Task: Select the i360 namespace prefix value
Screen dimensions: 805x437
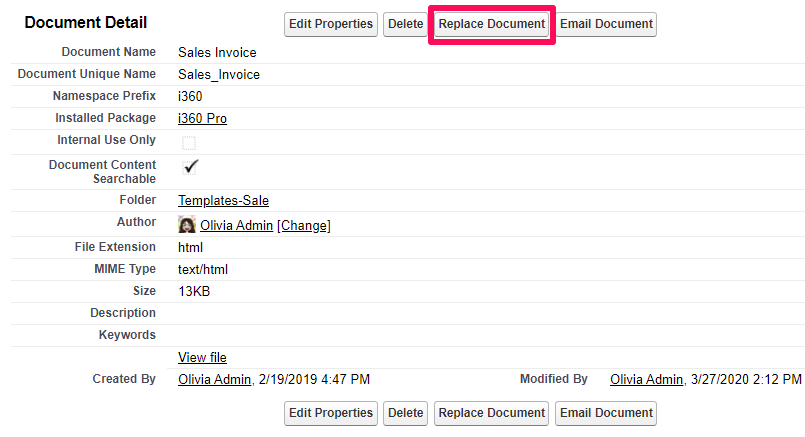Action: coord(190,97)
